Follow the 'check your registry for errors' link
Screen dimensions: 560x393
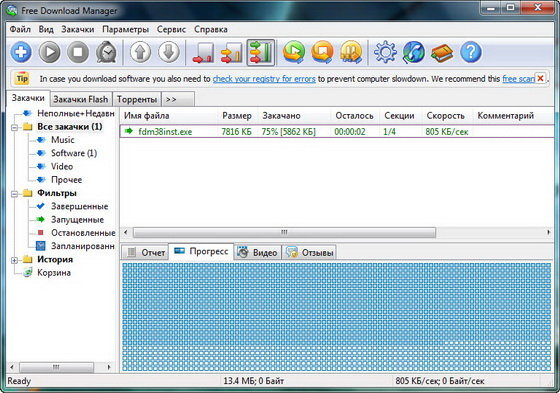point(264,79)
